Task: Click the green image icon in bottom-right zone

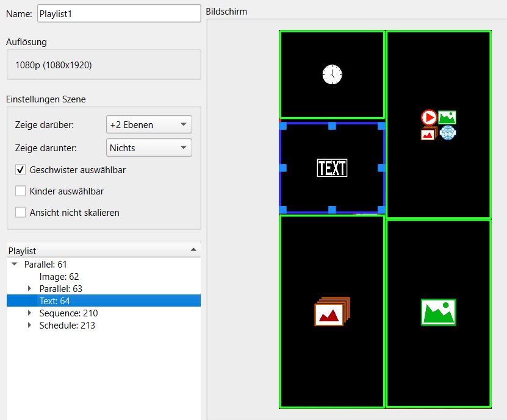Action: [438, 311]
